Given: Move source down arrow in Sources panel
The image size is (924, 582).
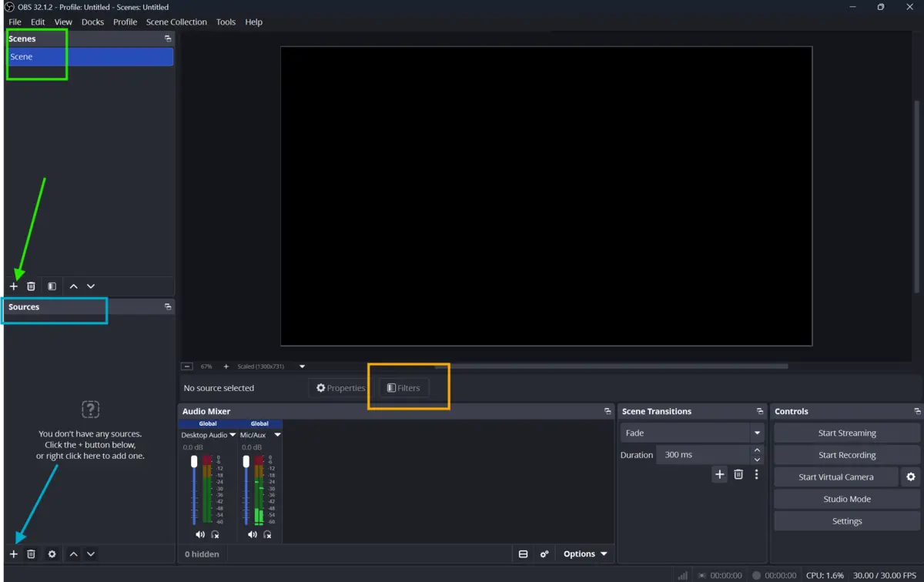Looking at the screenshot, I should pos(91,554).
